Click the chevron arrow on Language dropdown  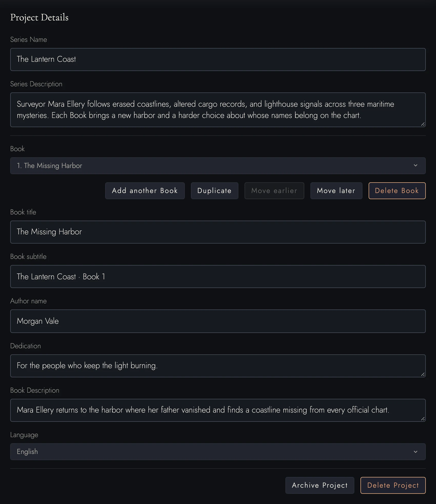pos(415,452)
